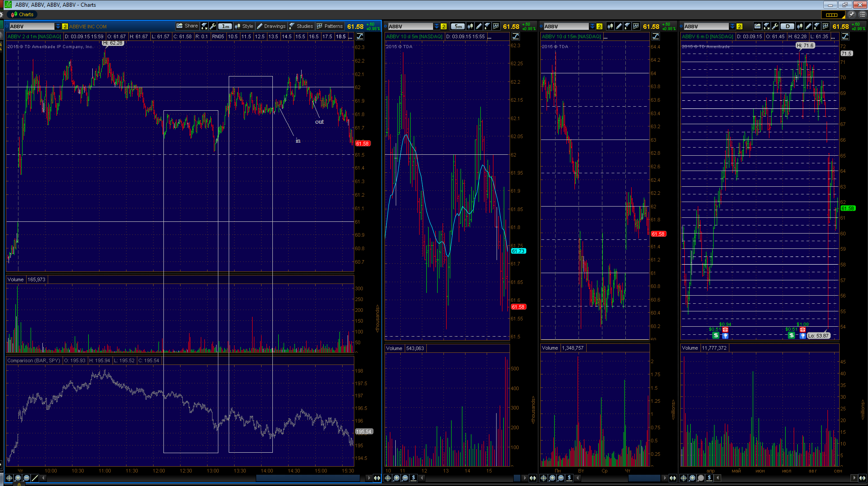
Task: Click the quick time frames icon beside Share
Action: pyautogui.click(x=204, y=26)
